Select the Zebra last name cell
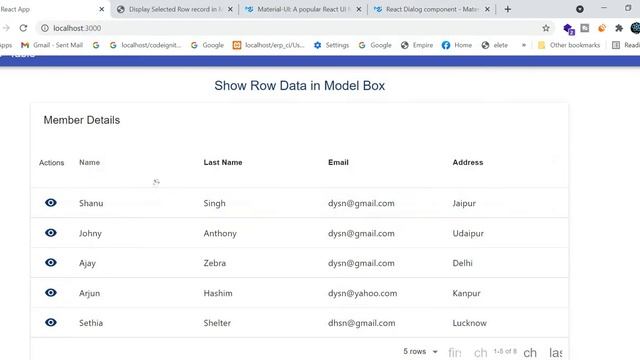This screenshot has height=360, width=640. pyautogui.click(x=215, y=263)
